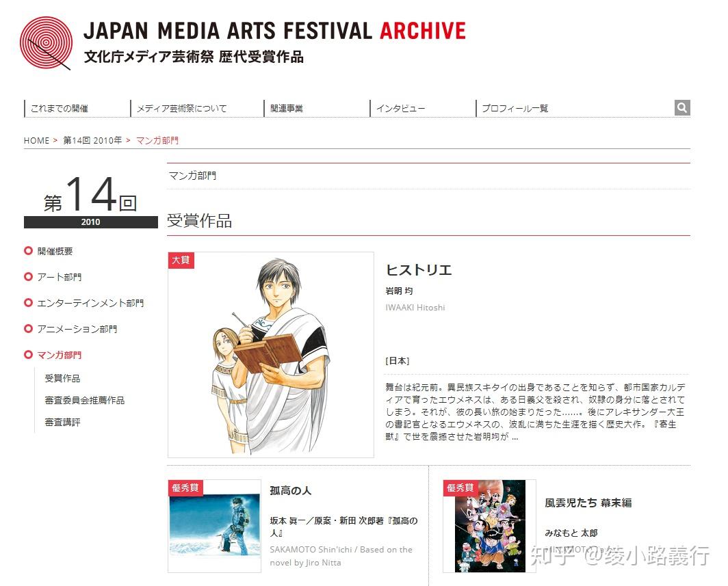This screenshot has height=586, width=728.
Task: Click the ヒストリエ description paragraph
Action: 535,412
